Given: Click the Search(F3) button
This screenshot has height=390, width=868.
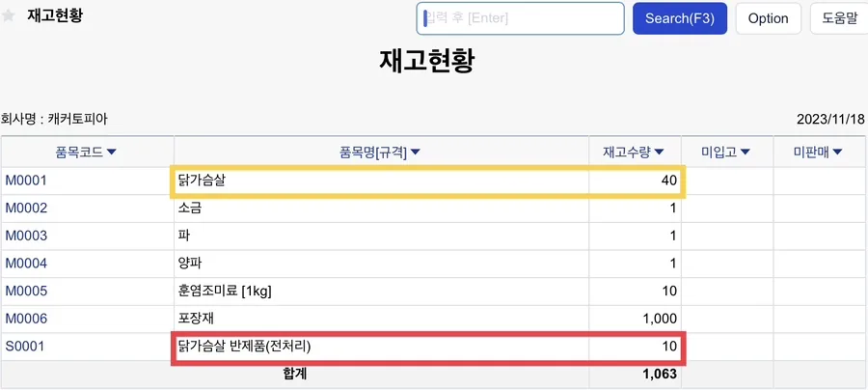Looking at the screenshot, I should point(680,18).
